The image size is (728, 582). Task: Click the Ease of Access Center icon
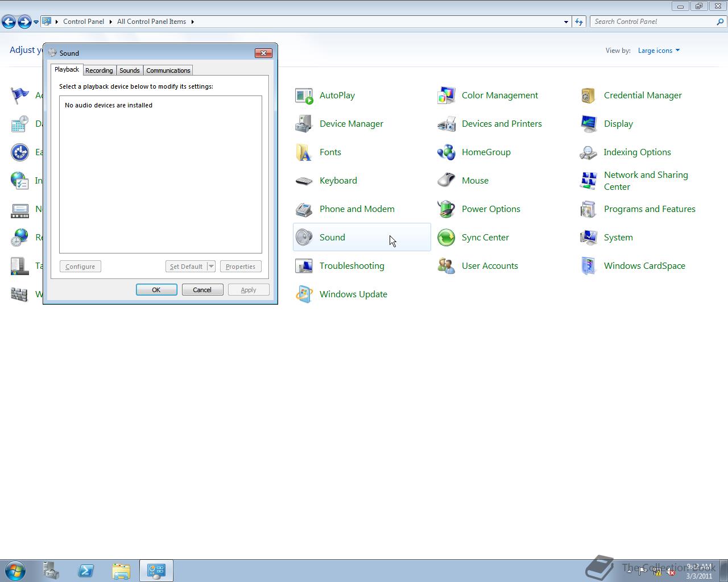[19, 152]
